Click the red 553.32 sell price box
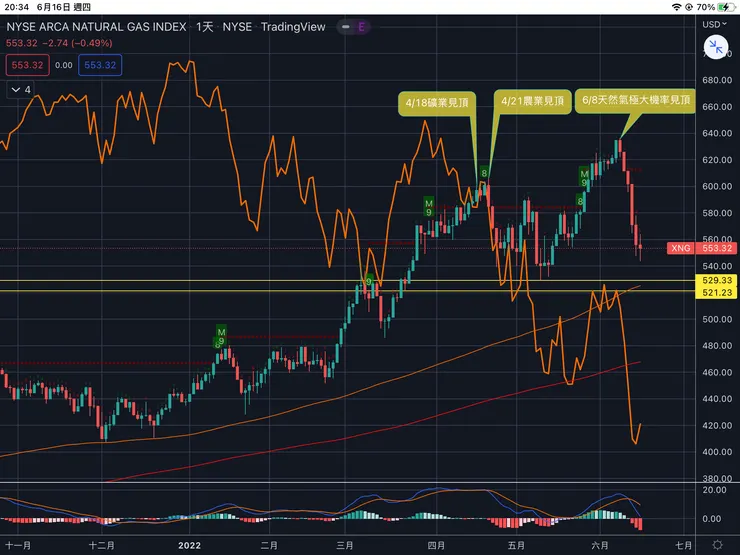 click(27, 65)
